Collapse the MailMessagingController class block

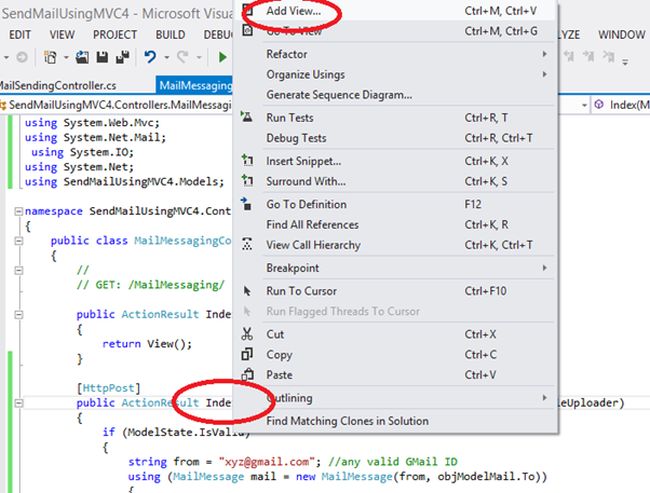19,241
